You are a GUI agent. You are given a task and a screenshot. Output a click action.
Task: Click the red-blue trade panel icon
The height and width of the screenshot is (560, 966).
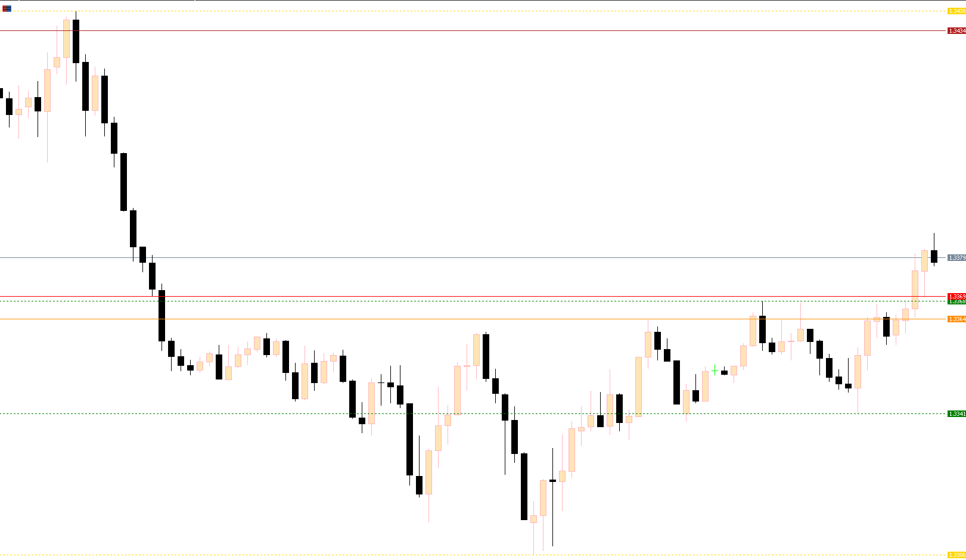point(7,8)
